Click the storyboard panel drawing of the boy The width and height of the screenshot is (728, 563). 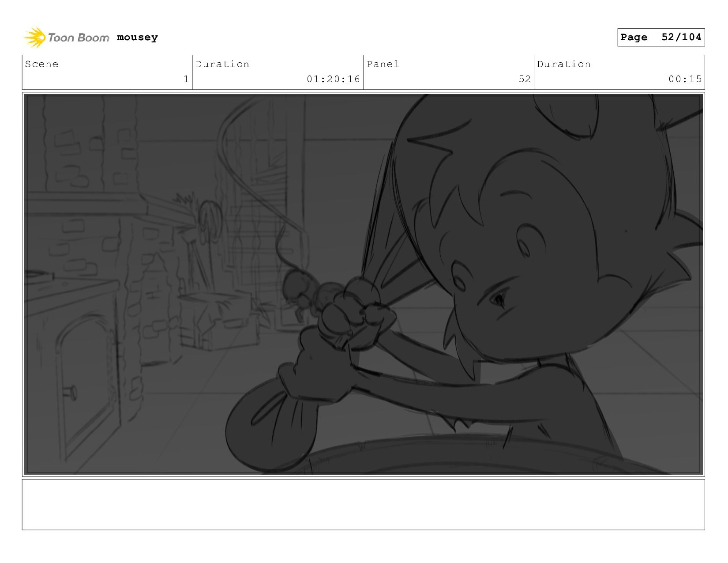364,284
